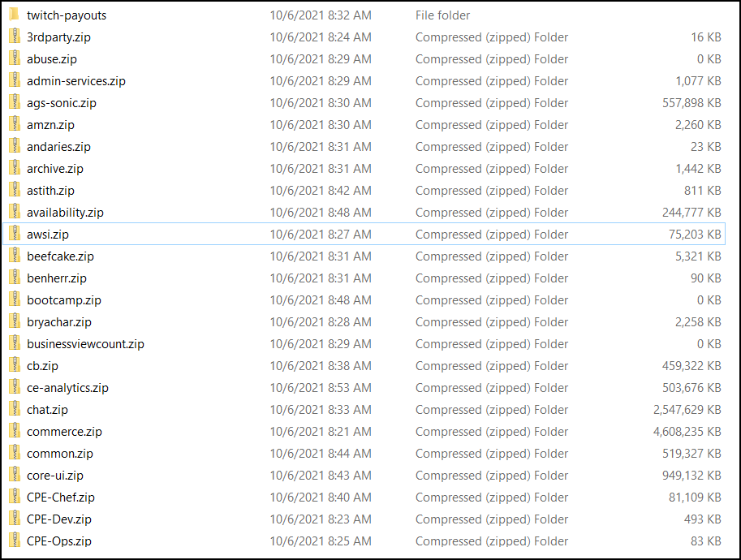741x560 pixels.
Task: Click the bootcamp.zip file icon
Action: [x=15, y=299]
